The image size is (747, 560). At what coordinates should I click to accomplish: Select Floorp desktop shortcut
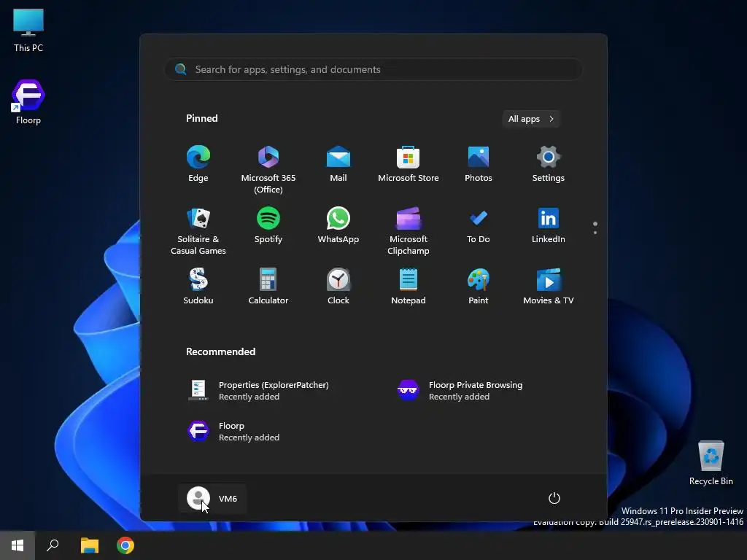click(x=28, y=102)
